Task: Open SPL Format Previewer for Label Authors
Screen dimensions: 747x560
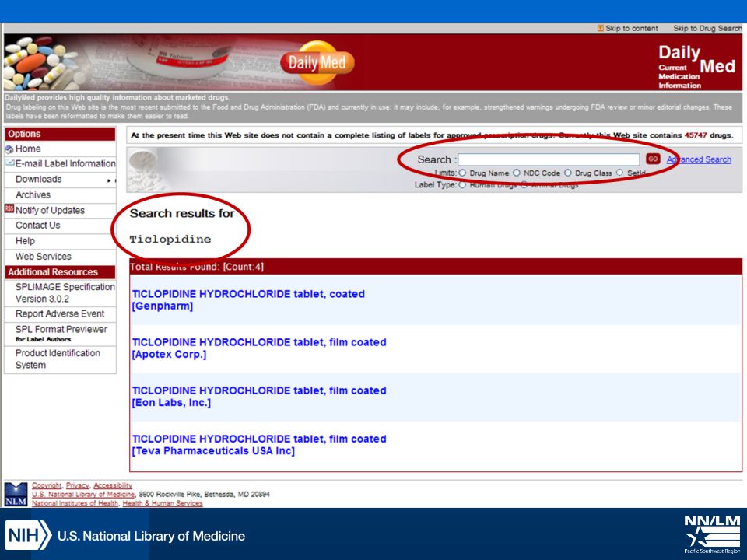Action: pyautogui.click(x=60, y=334)
